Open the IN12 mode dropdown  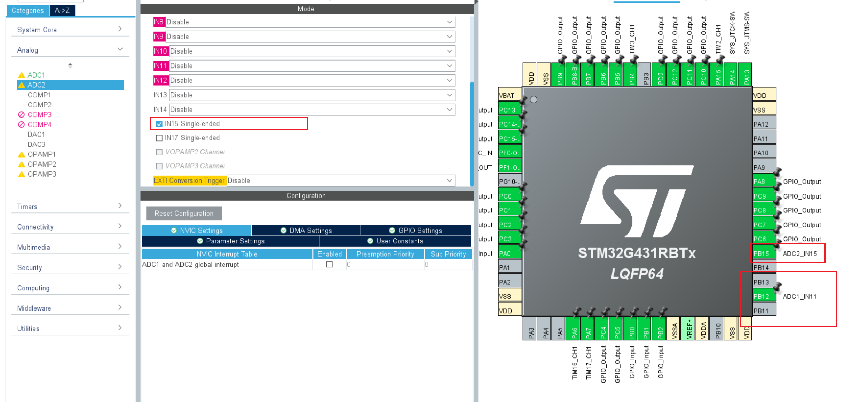click(x=312, y=81)
